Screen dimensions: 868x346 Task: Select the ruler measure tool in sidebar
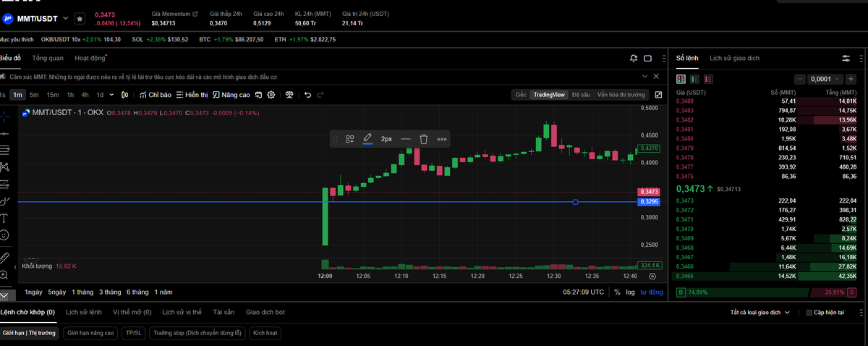pos(4,257)
